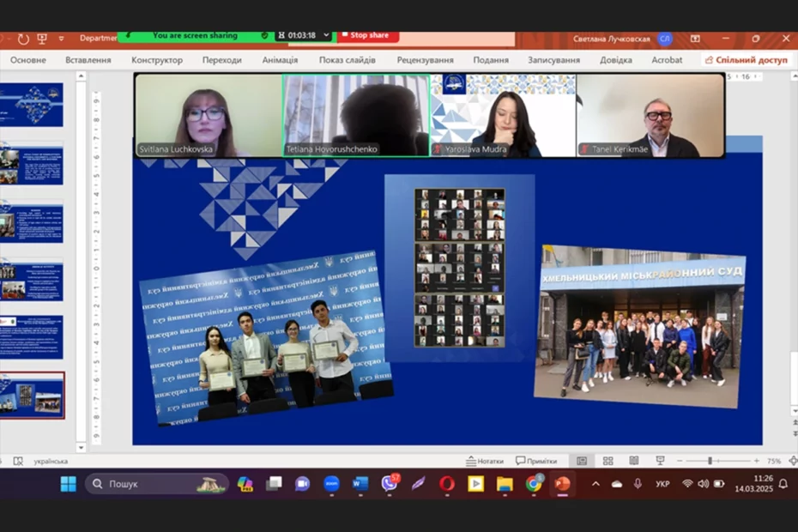The height and width of the screenshot is (532, 798).
Task: Click the Stop share button
Action: (367, 36)
